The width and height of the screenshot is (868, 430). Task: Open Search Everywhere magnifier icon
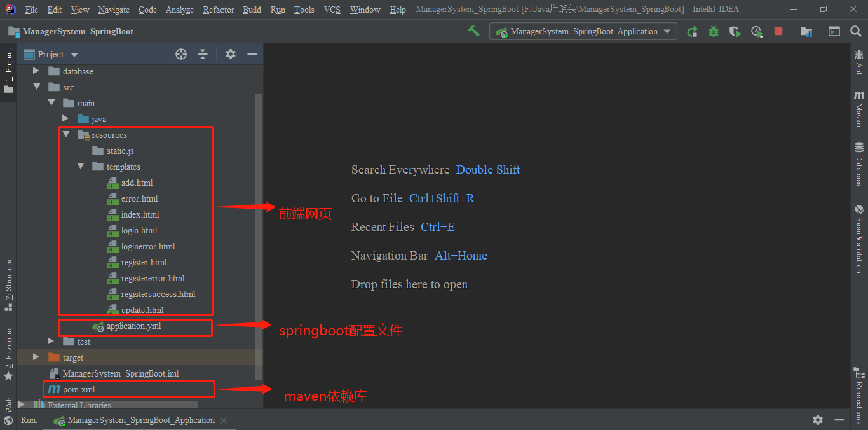click(x=856, y=31)
